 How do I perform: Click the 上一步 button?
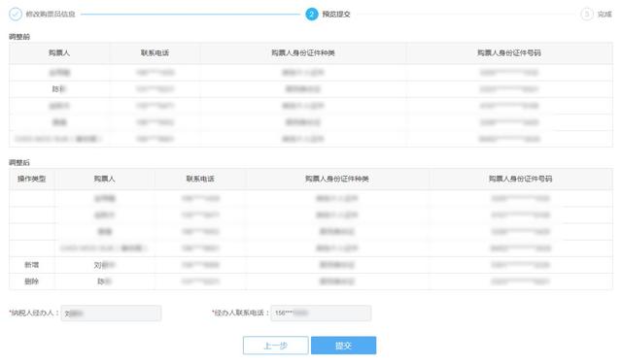click(276, 346)
